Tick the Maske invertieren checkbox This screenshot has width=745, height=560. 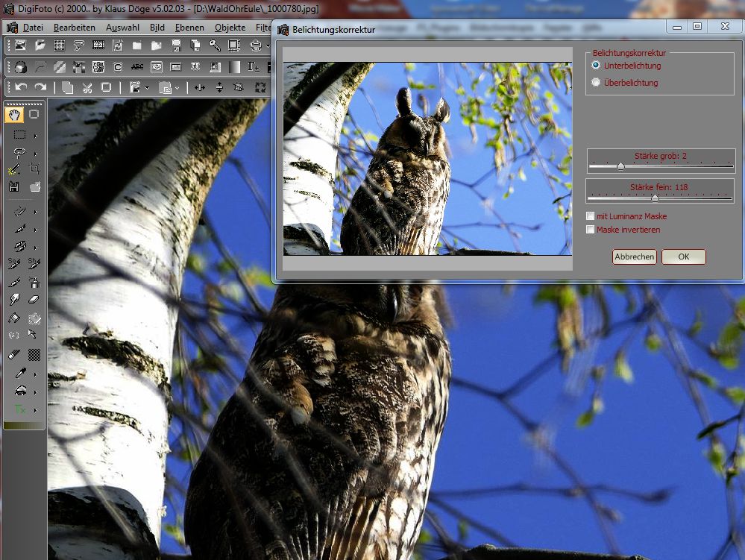pos(591,230)
